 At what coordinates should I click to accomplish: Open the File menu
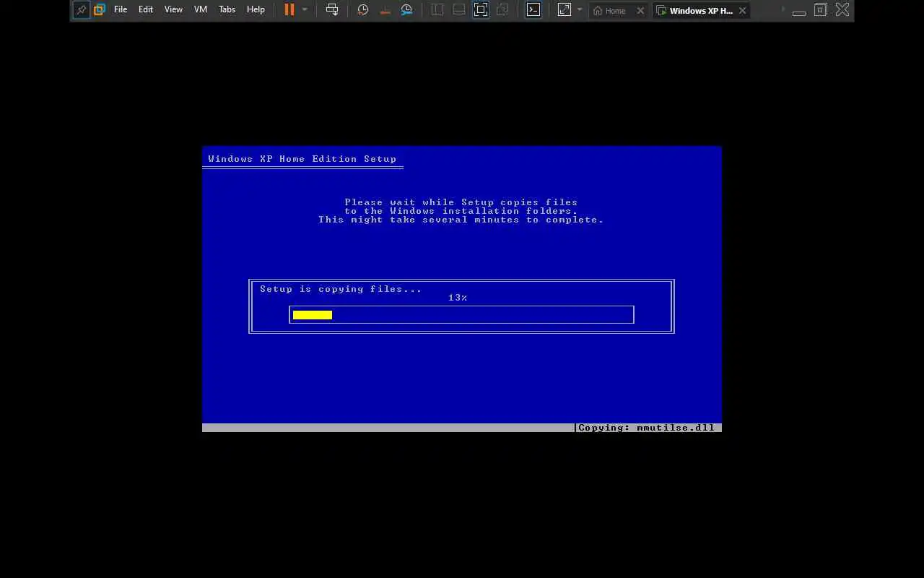[x=121, y=10]
